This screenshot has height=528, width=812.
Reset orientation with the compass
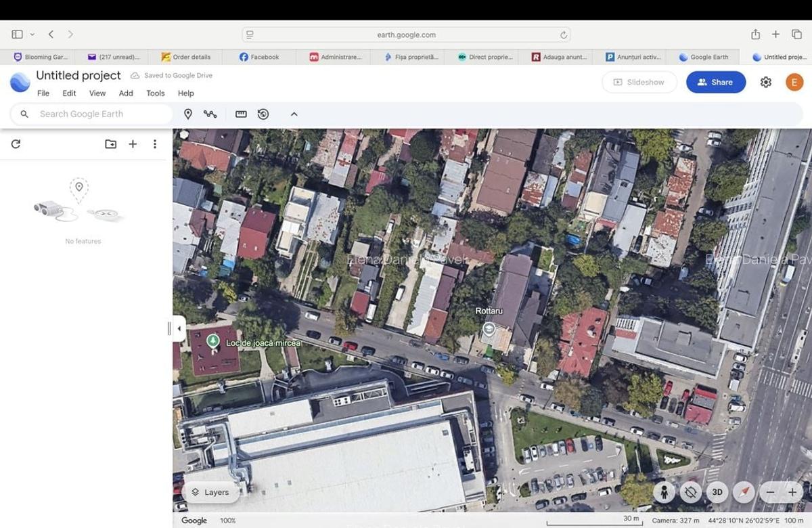pyautogui.click(x=744, y=492)
